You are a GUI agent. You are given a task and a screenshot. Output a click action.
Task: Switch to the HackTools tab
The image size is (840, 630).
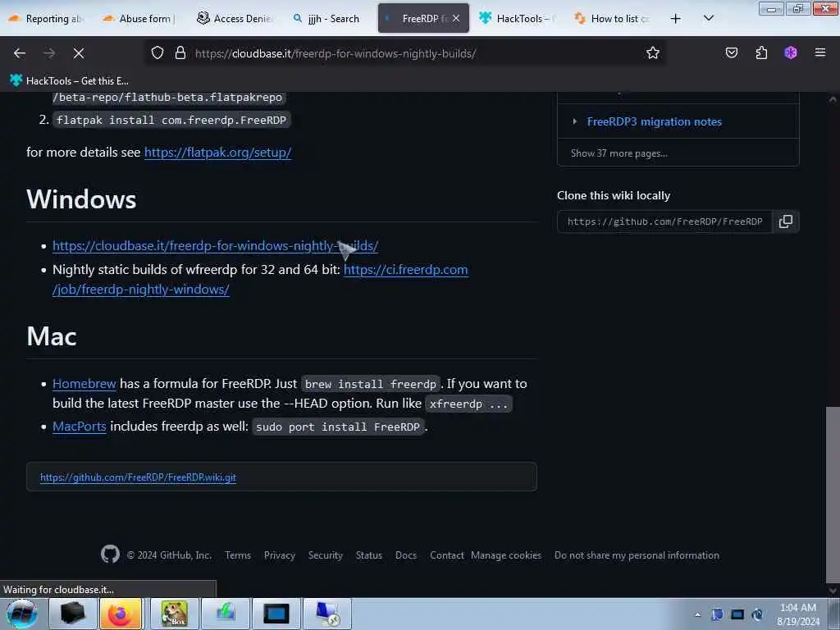point(517,18)
